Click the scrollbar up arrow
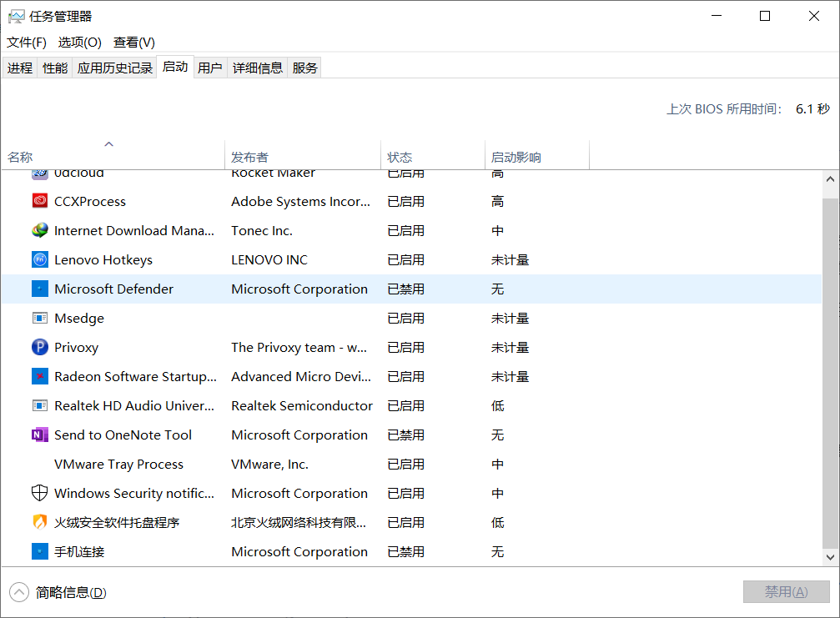This screenshot has width=840, height=618. pos(830,179)
